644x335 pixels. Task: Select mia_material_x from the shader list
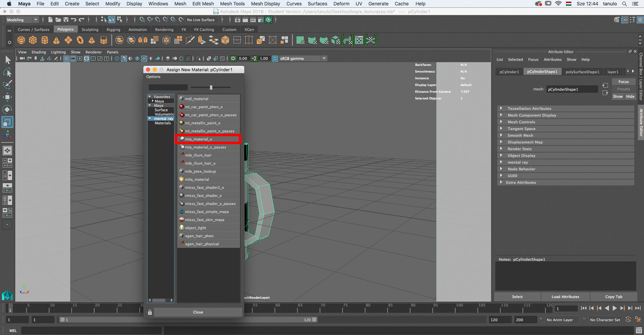pos(199,139)
